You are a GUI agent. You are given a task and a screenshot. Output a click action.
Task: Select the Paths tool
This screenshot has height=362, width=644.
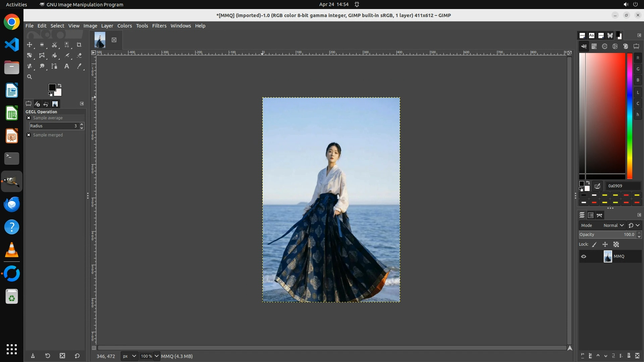click(x=54, y=66)
